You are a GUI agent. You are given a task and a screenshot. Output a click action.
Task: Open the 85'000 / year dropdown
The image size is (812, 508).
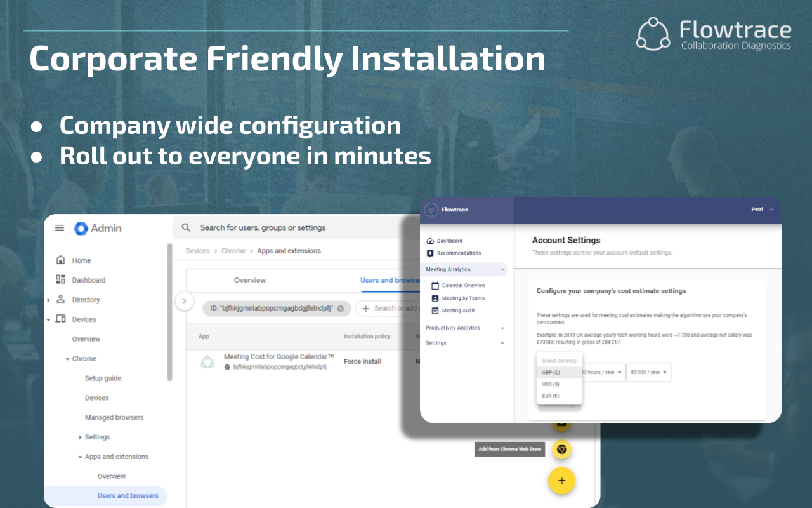(x=648, y=372)
